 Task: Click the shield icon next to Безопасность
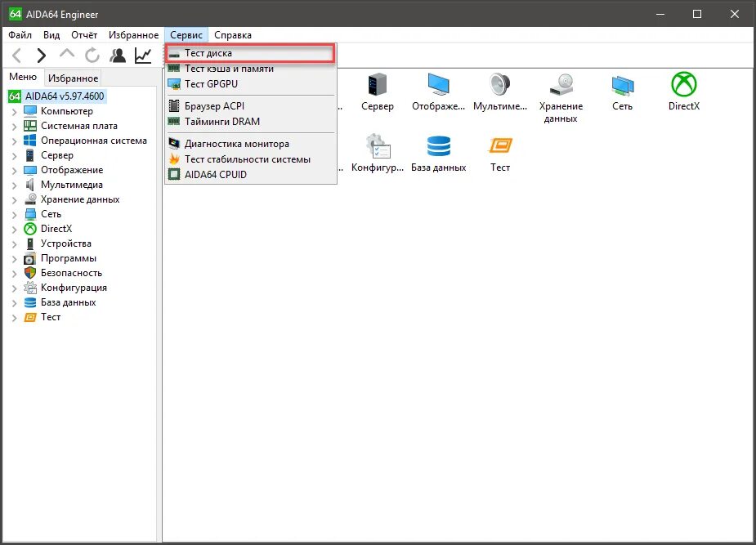[x=30, y=273]
